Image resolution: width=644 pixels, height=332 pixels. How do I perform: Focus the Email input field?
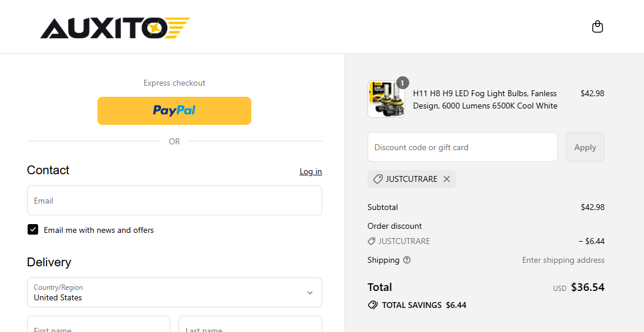[174, 200]
